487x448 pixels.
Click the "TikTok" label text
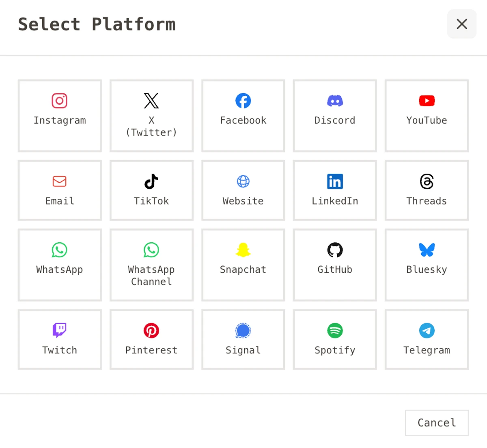point(151,201)
